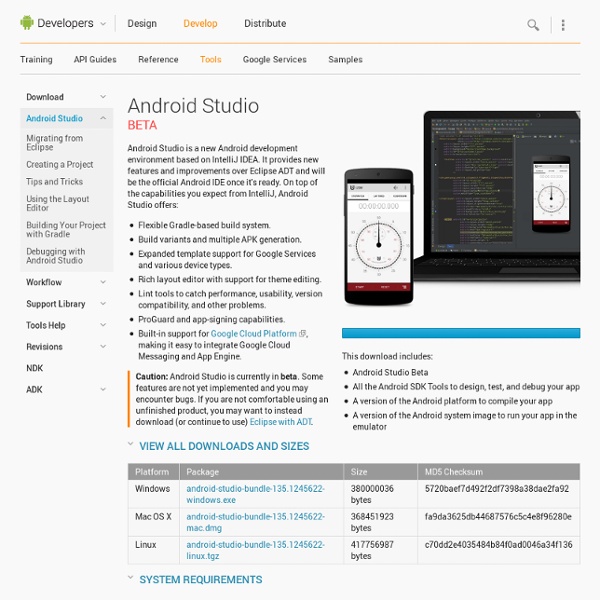Select the Windows size 380000036 bytes
600x600 pixels.
pos(372,494)
